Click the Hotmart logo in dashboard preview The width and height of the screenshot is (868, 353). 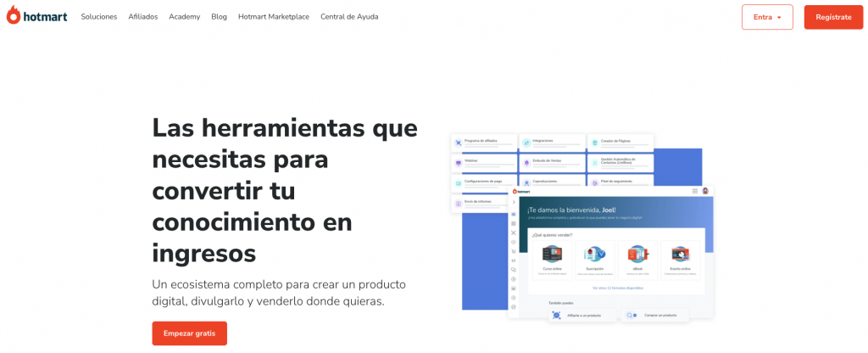[x=521, y=191]
